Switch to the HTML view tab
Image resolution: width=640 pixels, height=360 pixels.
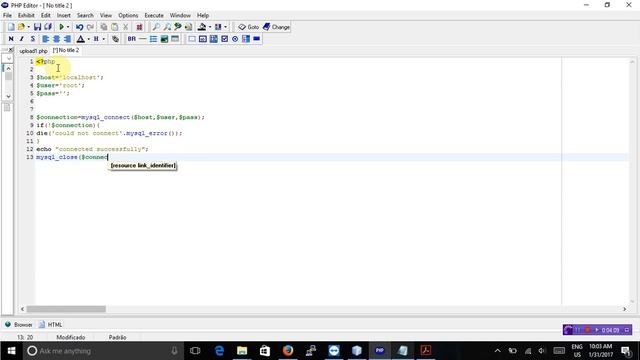[x=51, y=325]
